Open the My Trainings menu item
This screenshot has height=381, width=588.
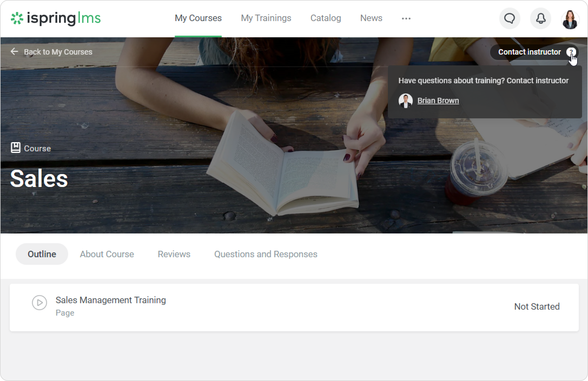click(266, 18)
